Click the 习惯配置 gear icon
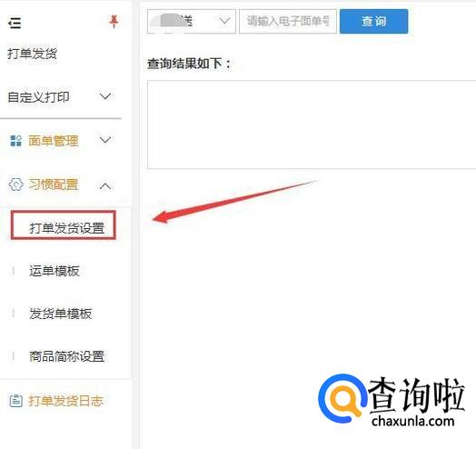This screenshot has height=449, width=476. (15, 185)
